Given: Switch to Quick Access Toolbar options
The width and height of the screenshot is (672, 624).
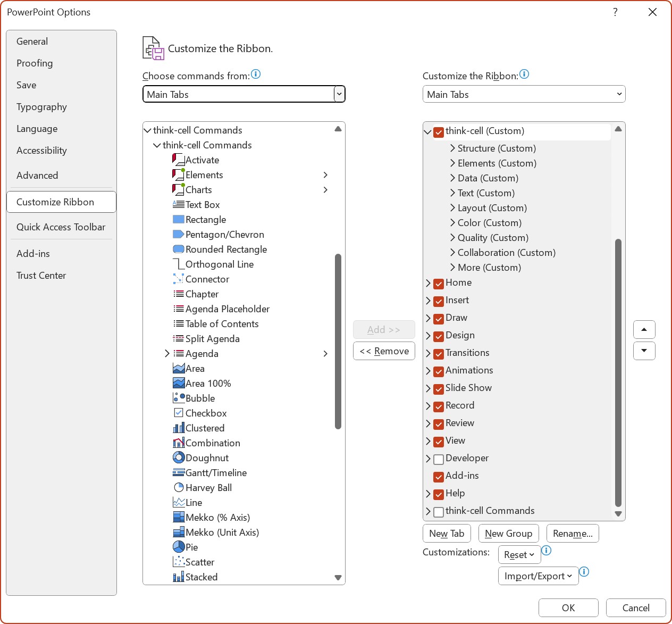Looking at the screenshot, I should [x=61, y=227].
